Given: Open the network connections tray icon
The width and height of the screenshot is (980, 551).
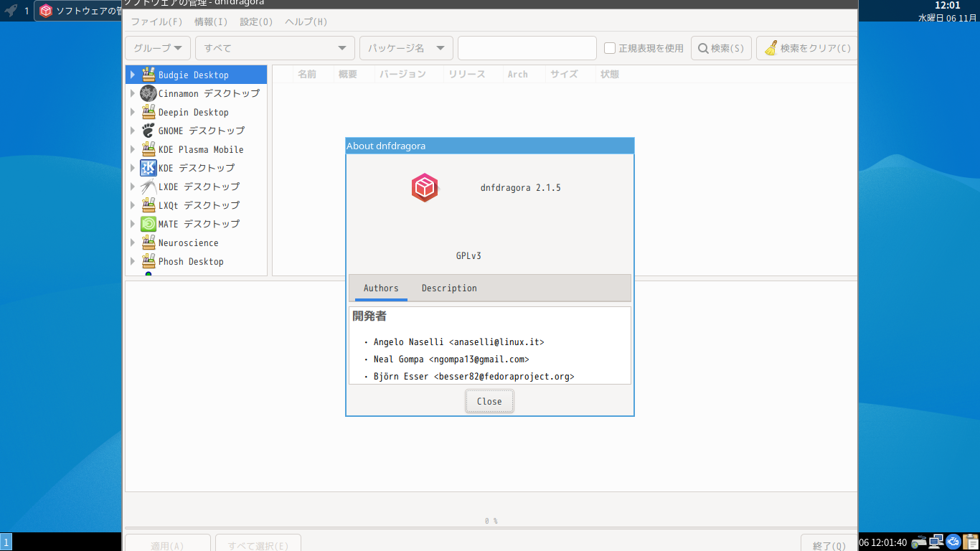Looking at the screenshot, I should (x=936, y=542).
